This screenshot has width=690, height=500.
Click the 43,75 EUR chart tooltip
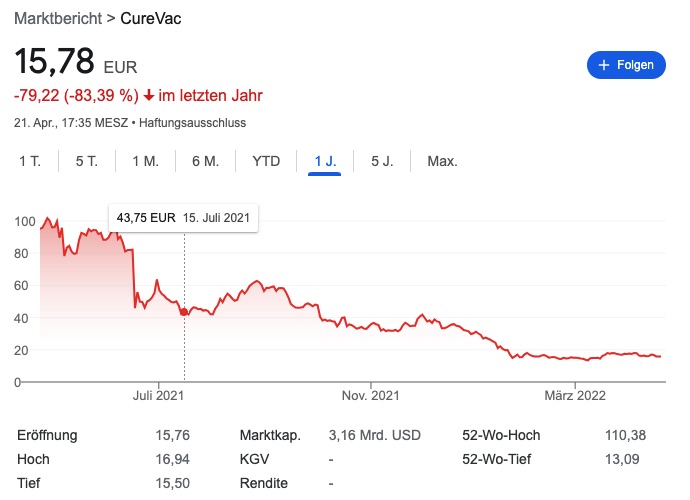tap(184, 217)
